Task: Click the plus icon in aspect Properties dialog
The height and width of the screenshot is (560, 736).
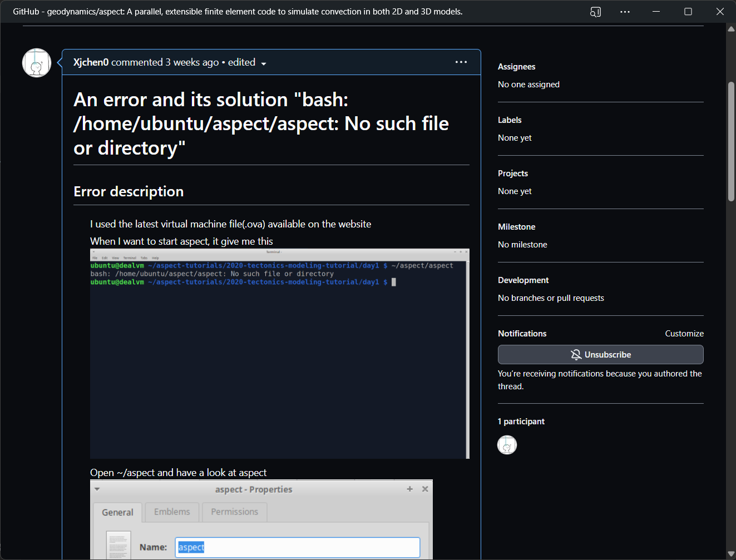Action: pyautogui.click(x=410, y=489)
